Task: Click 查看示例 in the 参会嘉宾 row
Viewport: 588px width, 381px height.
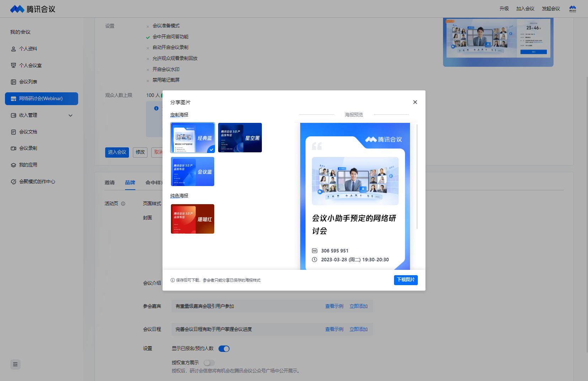Action: click(334, 306)
